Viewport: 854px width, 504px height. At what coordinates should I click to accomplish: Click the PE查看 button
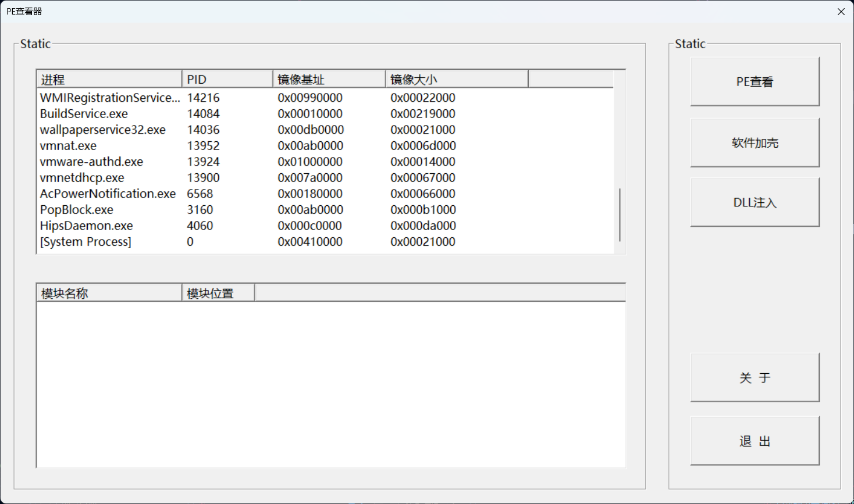pyautogui.click(x=755, y=82)
